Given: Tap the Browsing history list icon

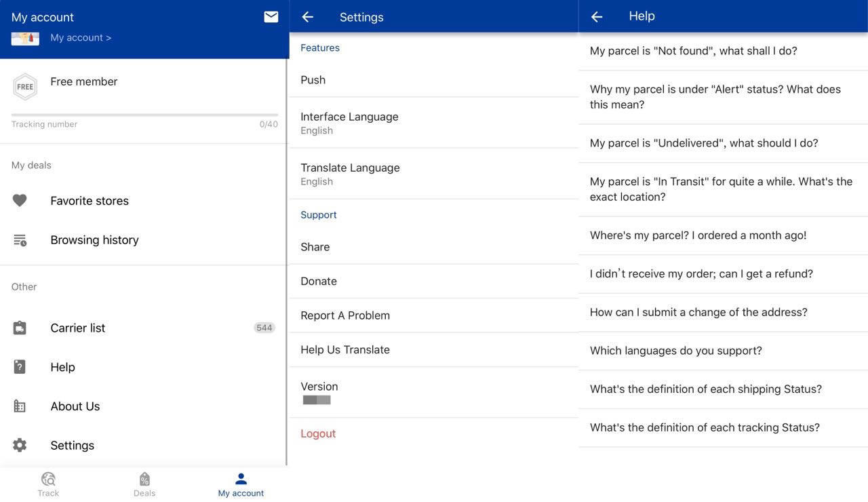Looking at the screenshot, I should coord(20,240).
